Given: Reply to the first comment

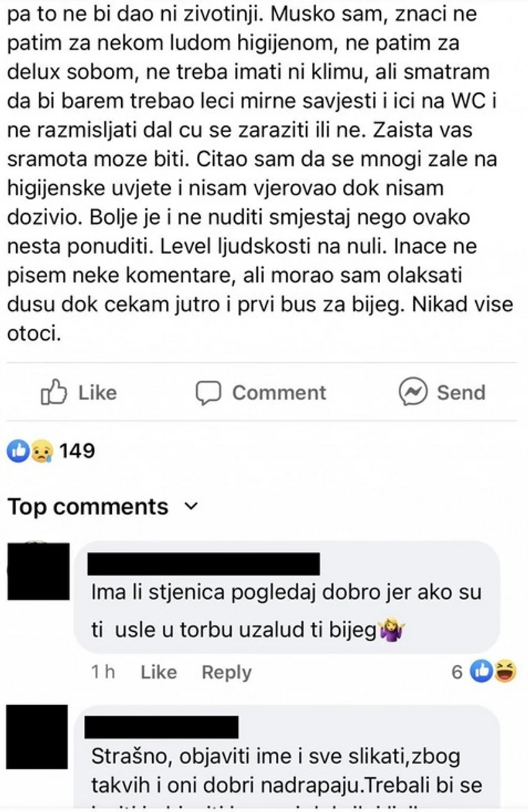Looking at the screenshot, I should (x=227, y=673).
